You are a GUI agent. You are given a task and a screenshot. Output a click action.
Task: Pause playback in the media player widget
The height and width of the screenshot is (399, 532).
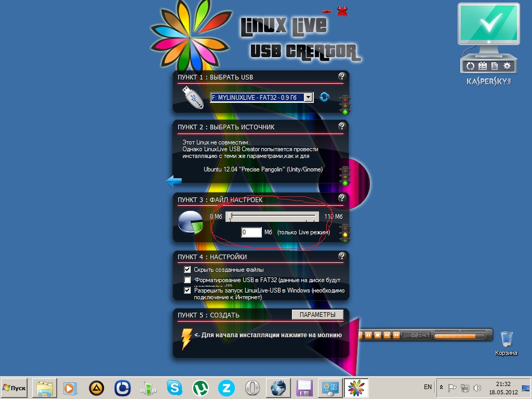[368, 335]
